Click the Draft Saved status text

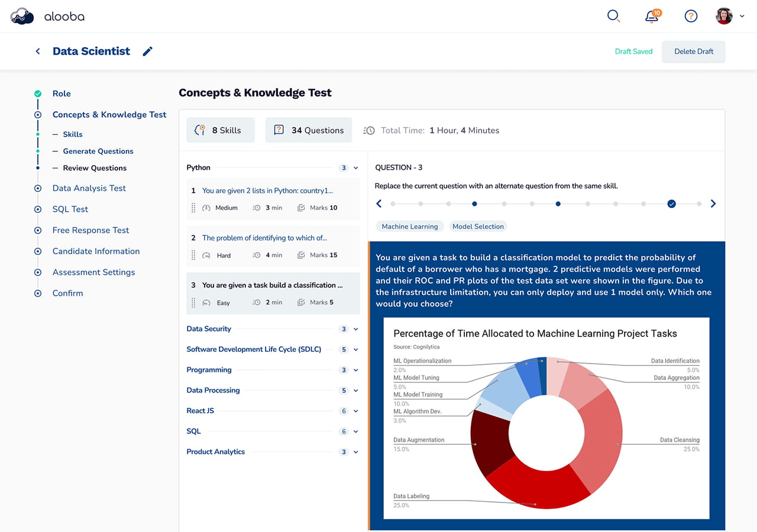click(x=633, y=51)
